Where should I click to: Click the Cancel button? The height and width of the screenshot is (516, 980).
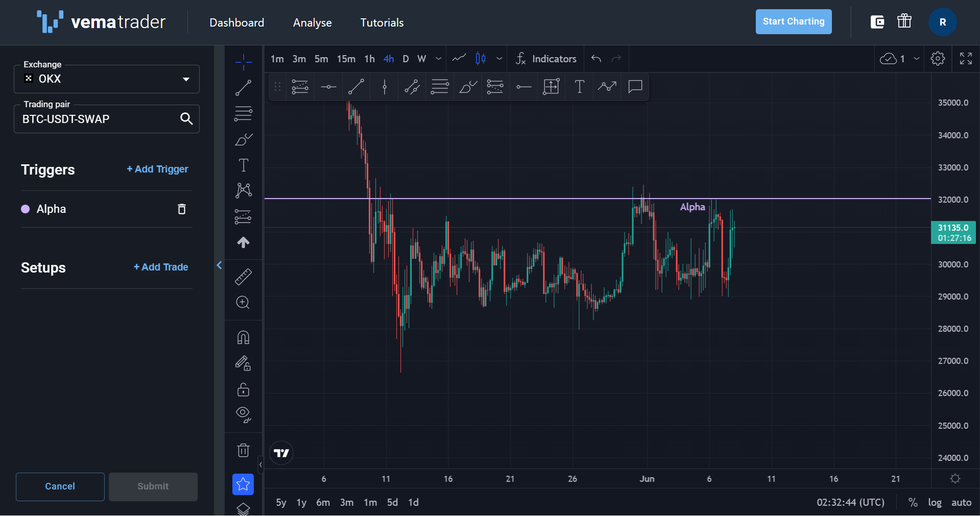click(x=60, y=486)
